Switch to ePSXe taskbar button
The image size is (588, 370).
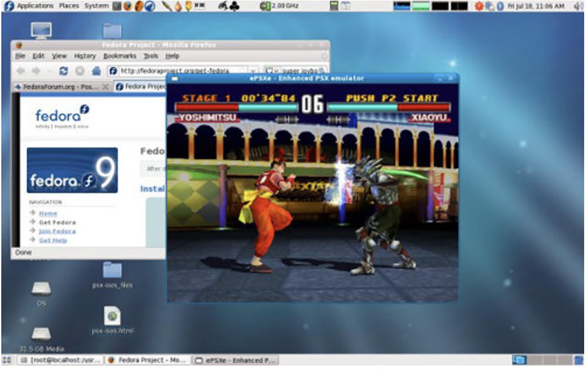point(236,360)
